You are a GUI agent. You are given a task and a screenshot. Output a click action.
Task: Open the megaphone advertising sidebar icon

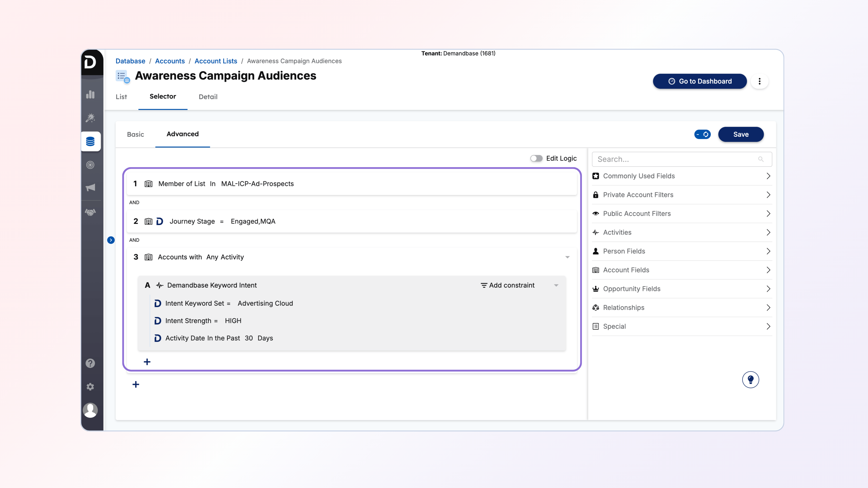[x=90, y=188]
